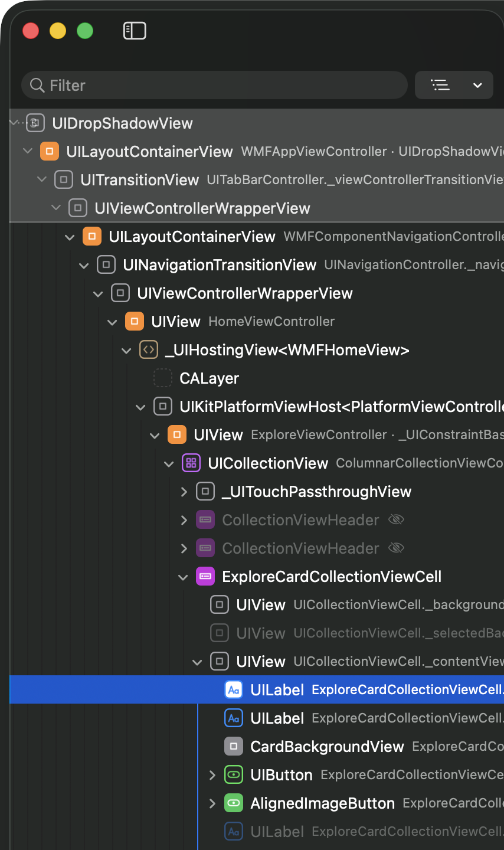This screenshot has height=850, width=504.
Task: Expand the first CollectionViewHeader row
Action: (x=184, y=519)
